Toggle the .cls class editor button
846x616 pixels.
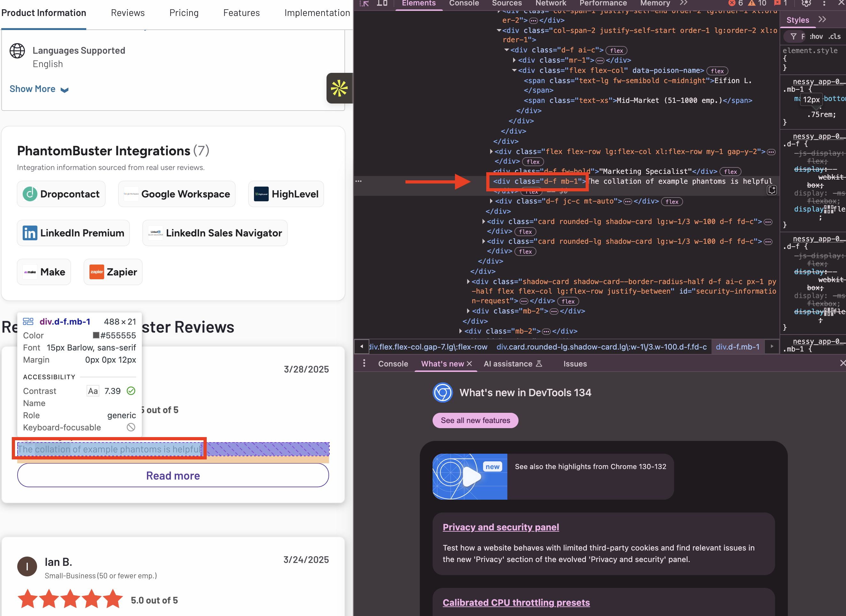tap(834, 36)
